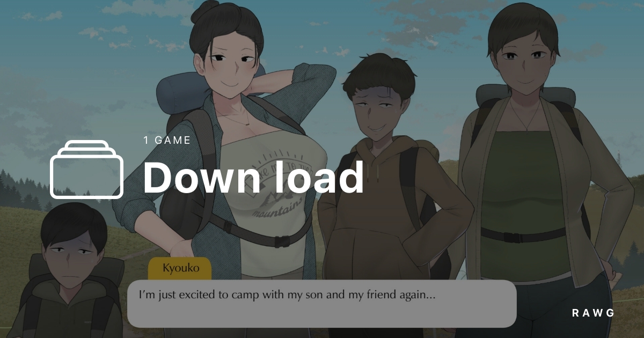
Task: Advance the dialogue box reading "I'm just excited to camp"
Action: 322,303
